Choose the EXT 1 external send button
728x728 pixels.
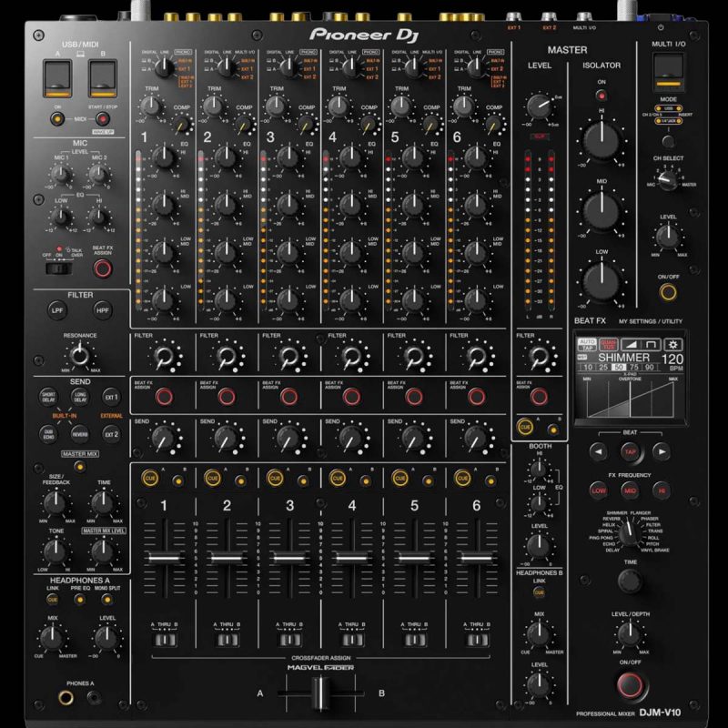pos(111,397)
